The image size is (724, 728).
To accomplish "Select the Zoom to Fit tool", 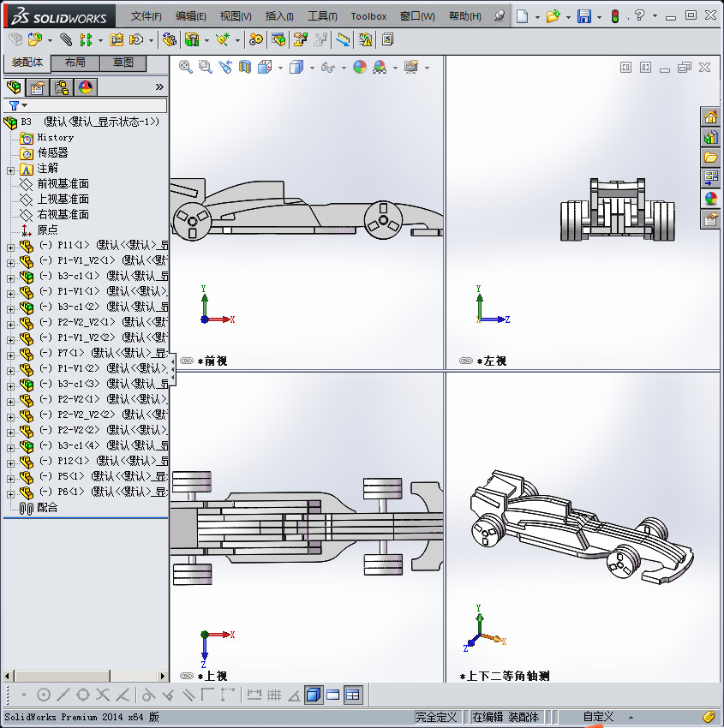I will click(185, 66).
